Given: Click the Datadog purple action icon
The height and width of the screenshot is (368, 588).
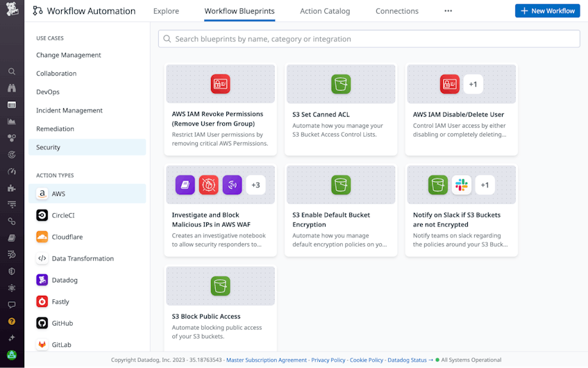Looking at the screenshot, I should [42, 280].
